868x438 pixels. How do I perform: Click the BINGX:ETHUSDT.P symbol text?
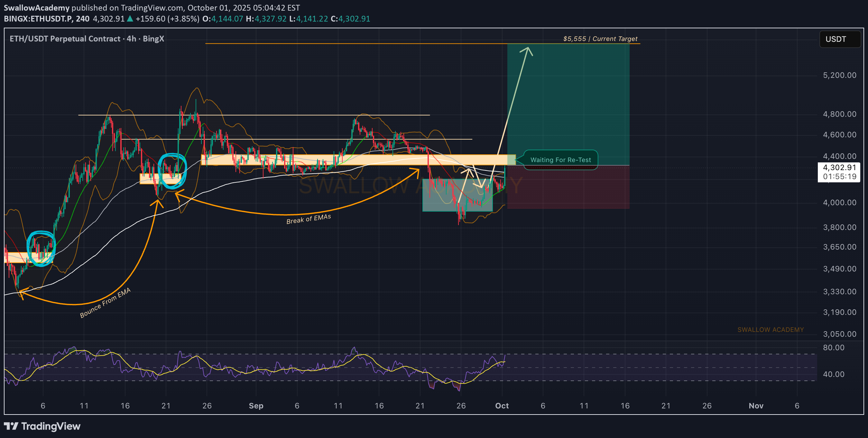(38, 19)
